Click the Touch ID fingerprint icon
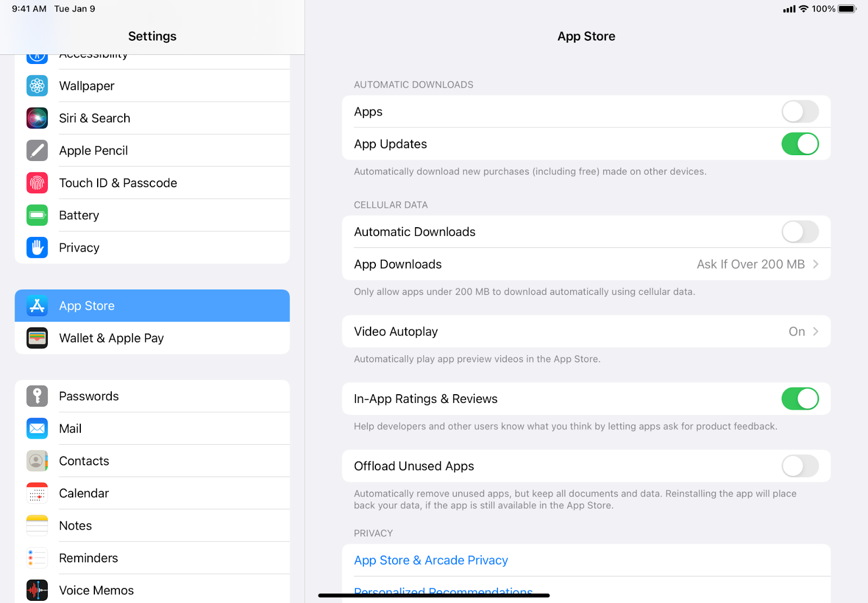 point(37,183)
